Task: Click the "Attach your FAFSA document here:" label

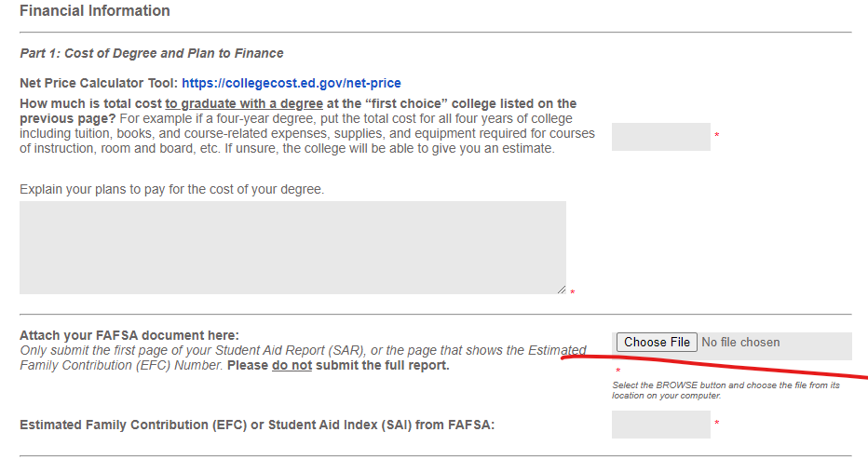Action: (x=129, y=335)
